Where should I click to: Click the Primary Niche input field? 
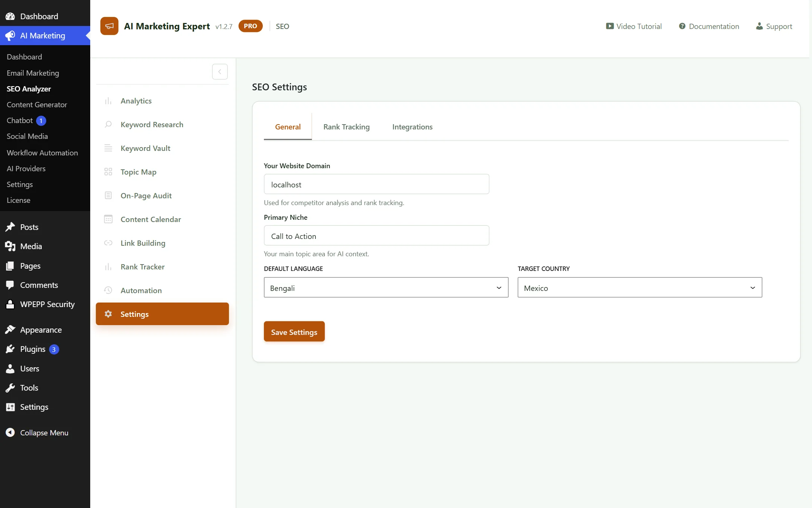pyautogui.click(x=376, y=236)
